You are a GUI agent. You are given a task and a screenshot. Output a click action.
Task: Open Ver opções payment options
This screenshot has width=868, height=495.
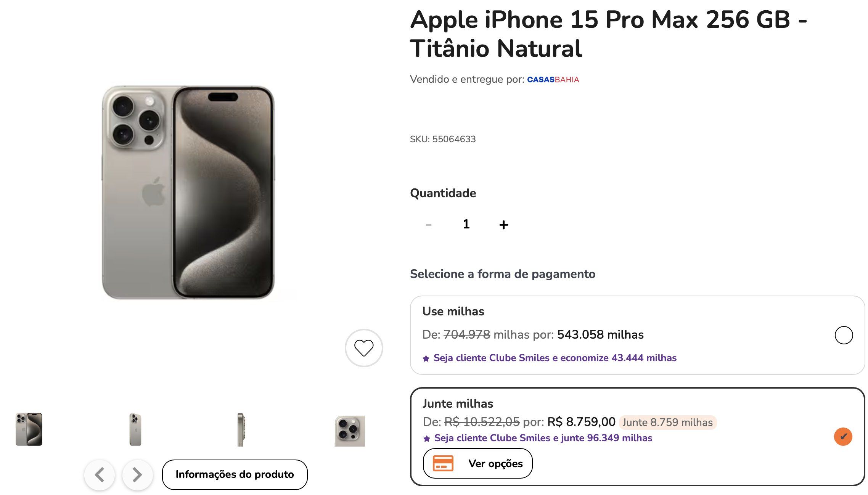point(477,463)
